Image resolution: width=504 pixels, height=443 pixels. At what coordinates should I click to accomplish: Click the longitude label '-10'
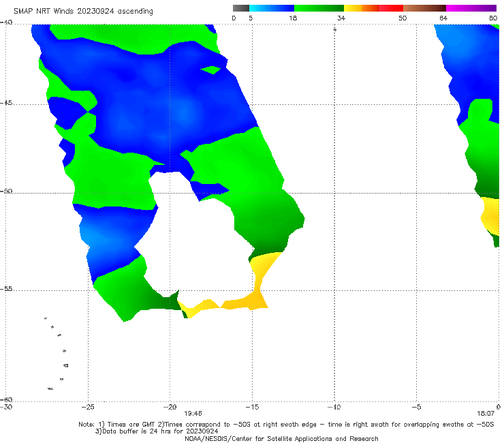(x=334, y=407)
